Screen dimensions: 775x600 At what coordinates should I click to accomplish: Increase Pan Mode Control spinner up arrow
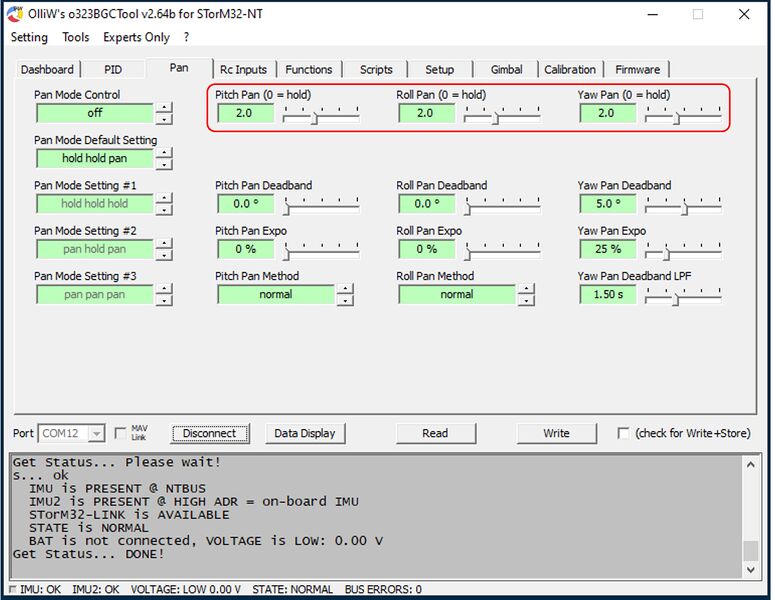[x=164, y=108]
